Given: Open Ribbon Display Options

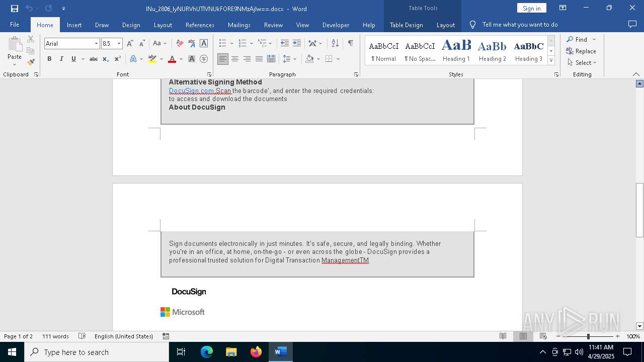Looking at the screenshot, I should [563, 8].
